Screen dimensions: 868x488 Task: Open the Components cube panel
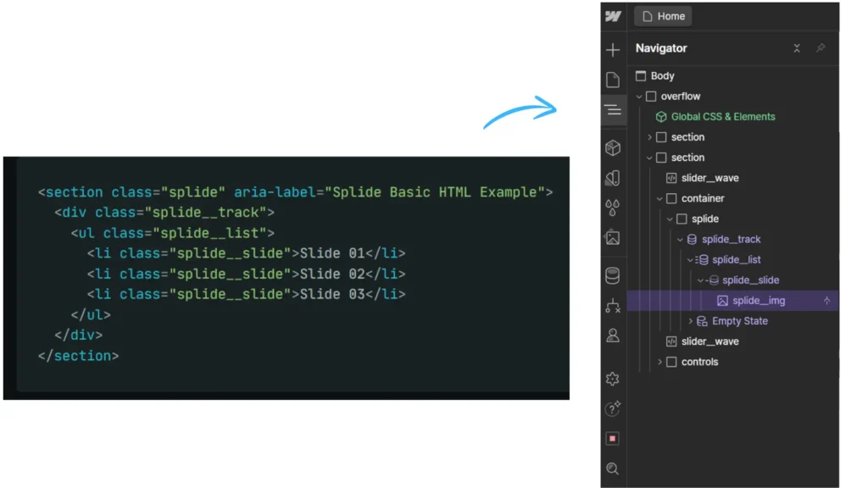point(613,147)
